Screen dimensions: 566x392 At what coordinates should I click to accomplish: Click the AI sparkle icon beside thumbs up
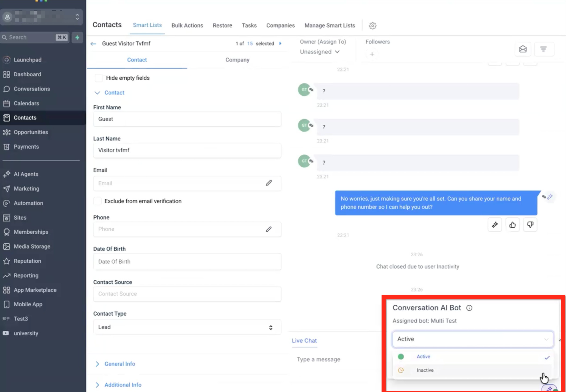(x=495, y=225)
